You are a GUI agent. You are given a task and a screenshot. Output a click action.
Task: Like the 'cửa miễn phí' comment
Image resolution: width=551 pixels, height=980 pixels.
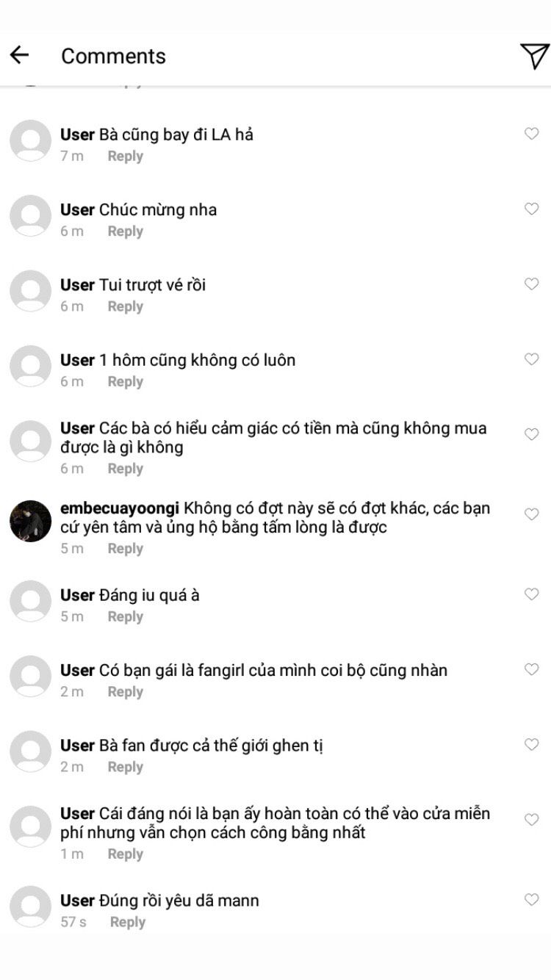(531, 820)
